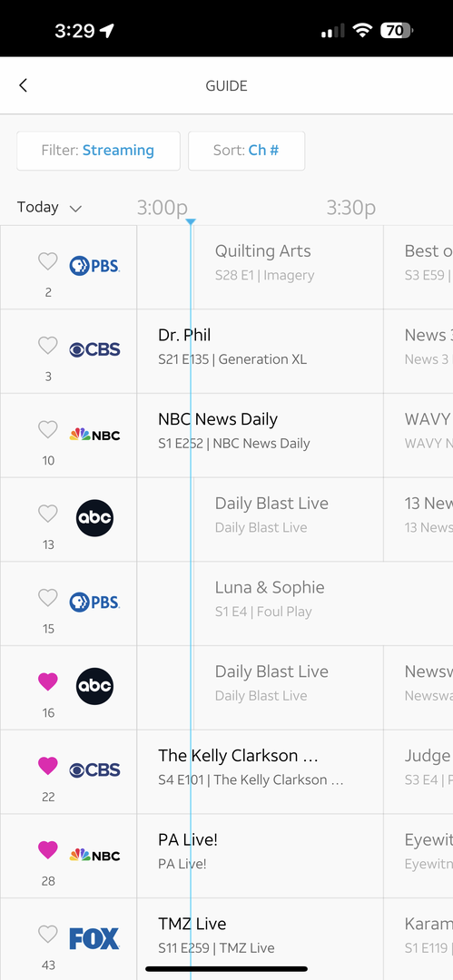Image resolution: width=453 pixels, height=980 pixels.
Task: Tap the FOX channel 43 logo
Action: (x=94, y=939)
